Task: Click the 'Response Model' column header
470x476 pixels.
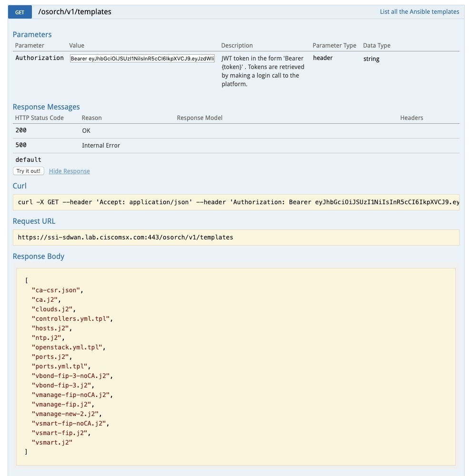Action: (200, 118)
